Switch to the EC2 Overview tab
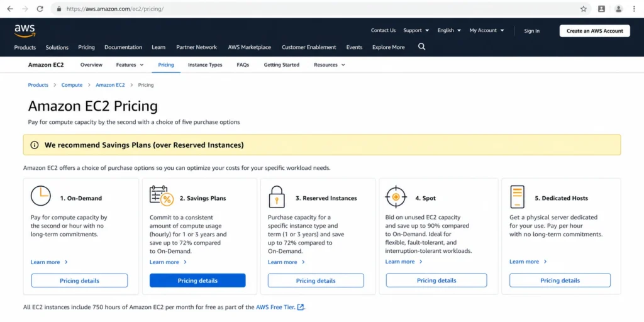Viewport: 644px width, 322px height. point(91,65)
